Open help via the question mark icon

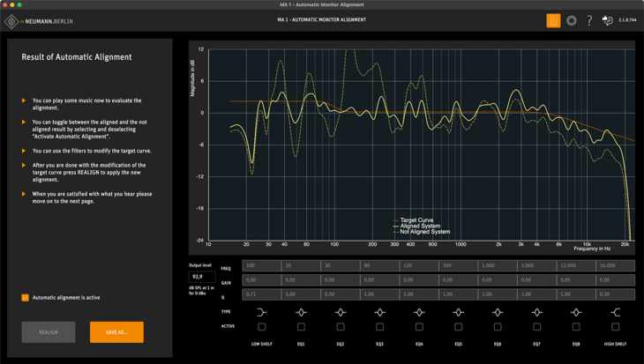pyautogui.click(x=589, y=20)
